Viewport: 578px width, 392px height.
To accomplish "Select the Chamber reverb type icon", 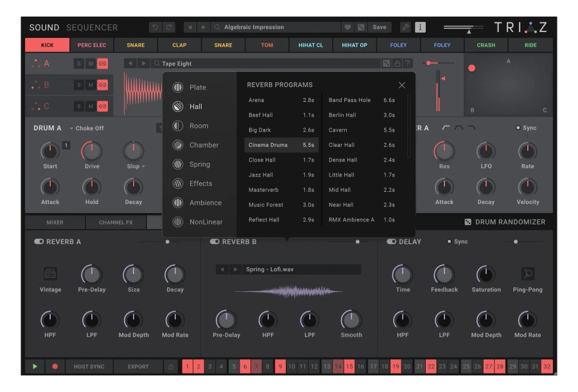I will pos(178,145).
